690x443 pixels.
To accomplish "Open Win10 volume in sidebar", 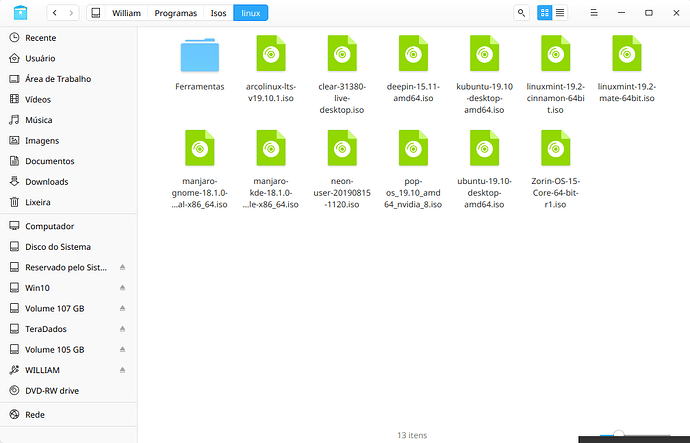I will coord(69,288).
